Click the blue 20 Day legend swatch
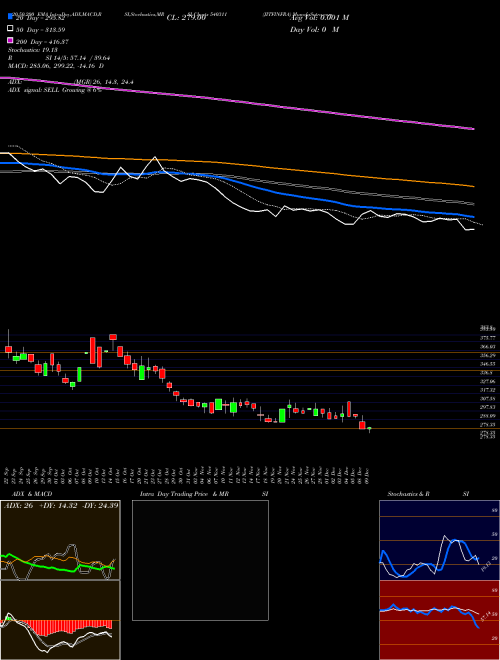 10,17
